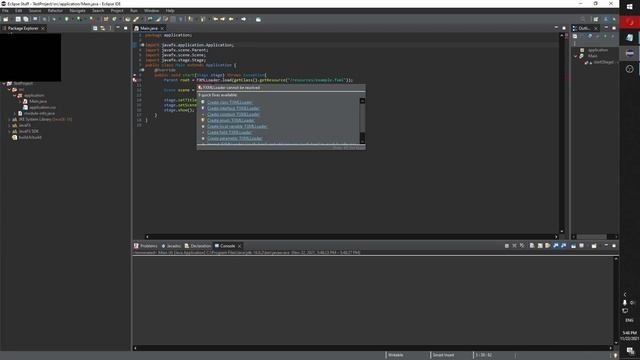Collapse the application package node
The image size is (640, 360).
[x=15, y=96]
